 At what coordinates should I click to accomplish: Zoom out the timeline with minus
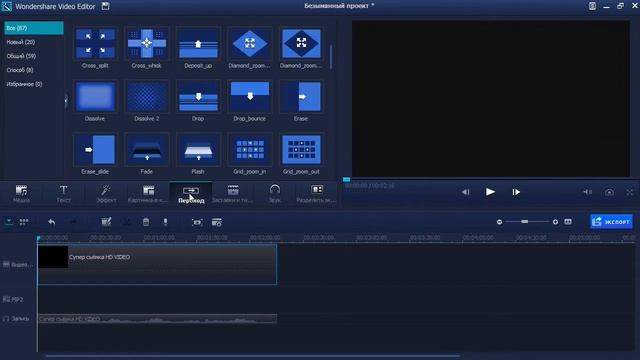499,222
